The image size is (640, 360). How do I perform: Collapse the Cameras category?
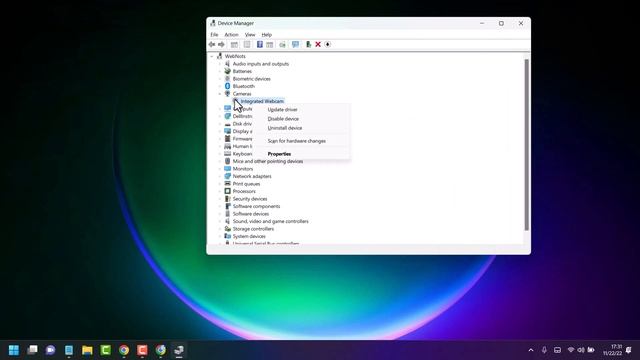coord(220,94)
